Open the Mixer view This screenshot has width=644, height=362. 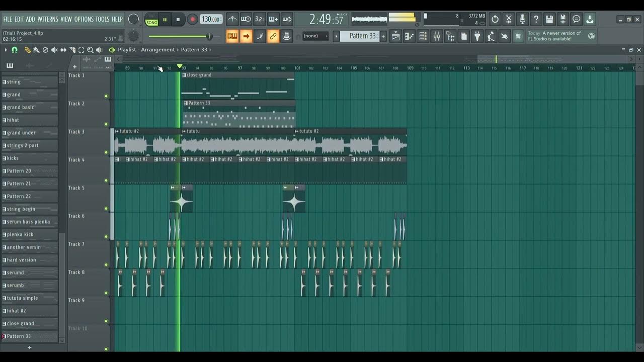tap(436, 36)
